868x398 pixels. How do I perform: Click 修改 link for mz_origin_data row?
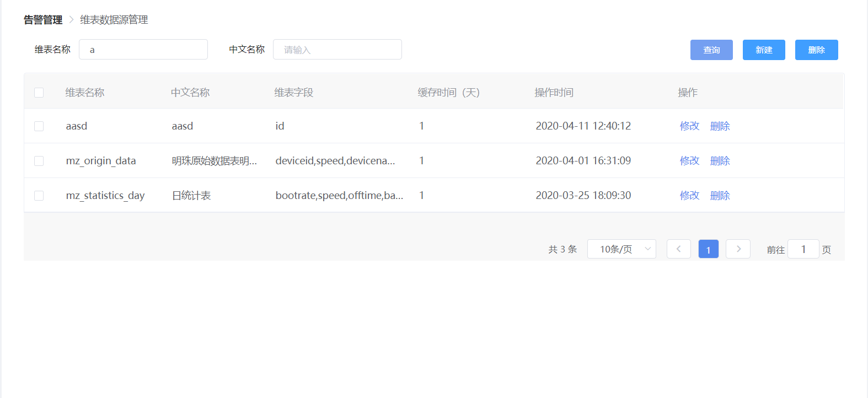pyautogui.click(x=689, y=161)
